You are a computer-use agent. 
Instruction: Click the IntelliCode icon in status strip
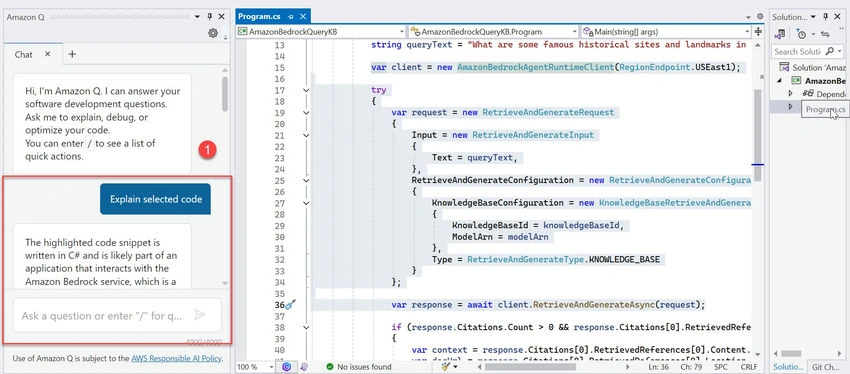[304, 367]
